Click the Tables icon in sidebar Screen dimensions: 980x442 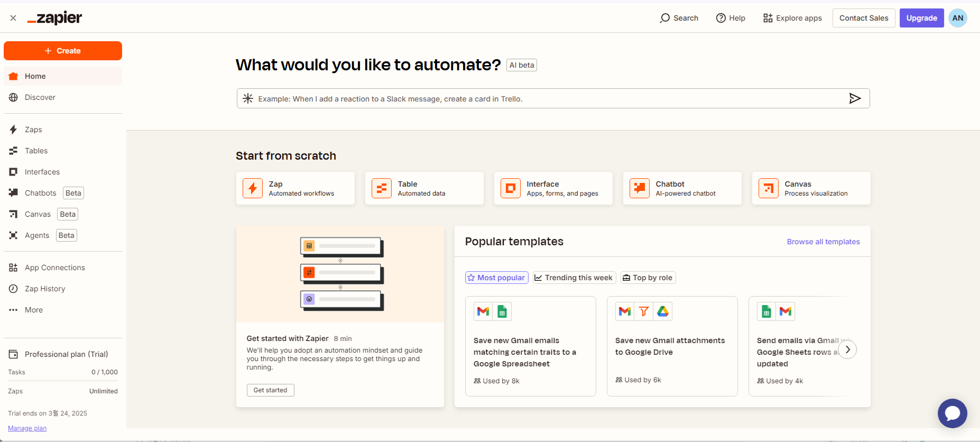pos(13,151)
